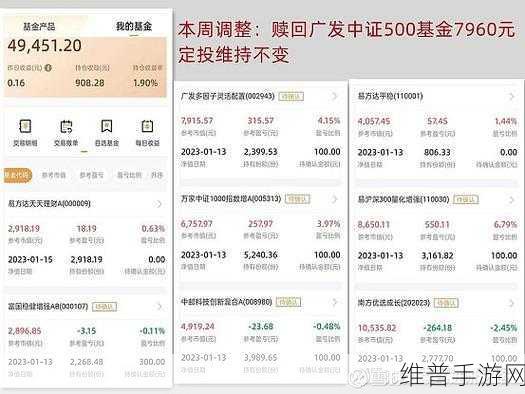Select market value 10,535.82

tap(377, 328)
